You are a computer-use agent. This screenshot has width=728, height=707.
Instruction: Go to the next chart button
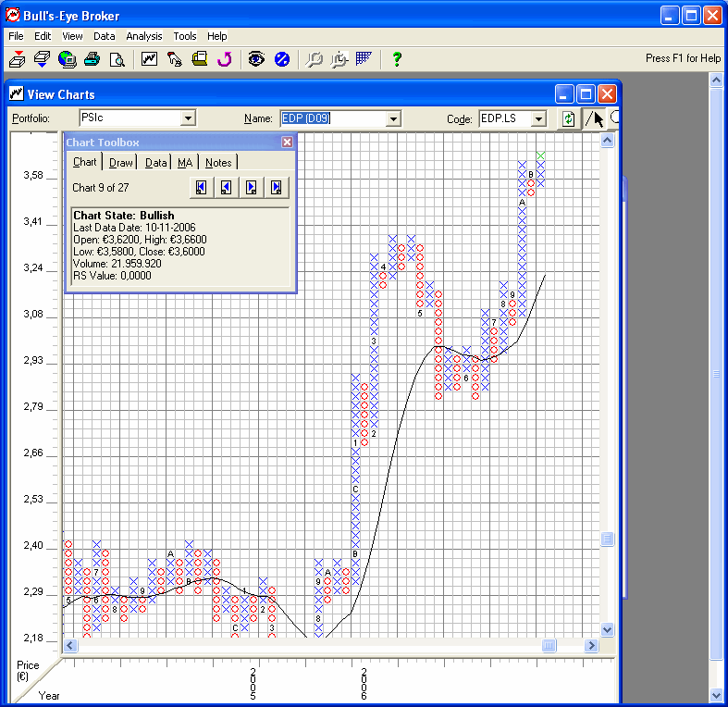[x=251, y=188]
